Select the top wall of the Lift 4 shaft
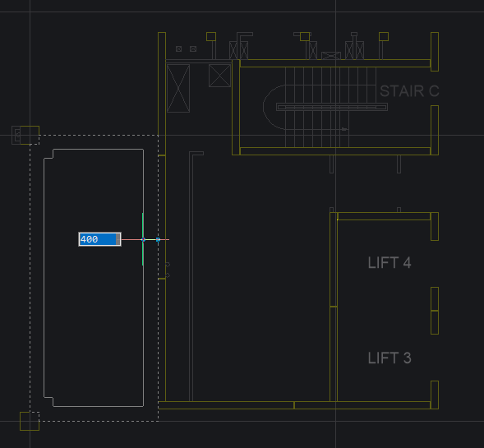The image size is (484, 448). click(384, 216)
